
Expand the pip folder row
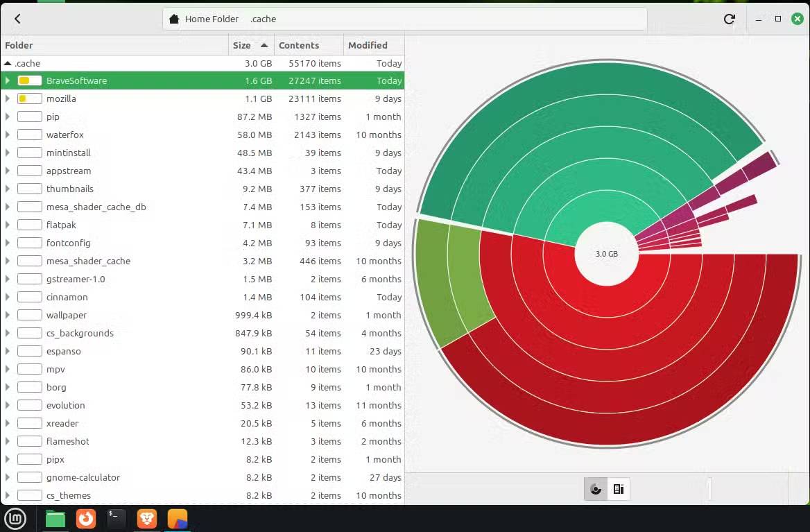(x=7, y=117)
